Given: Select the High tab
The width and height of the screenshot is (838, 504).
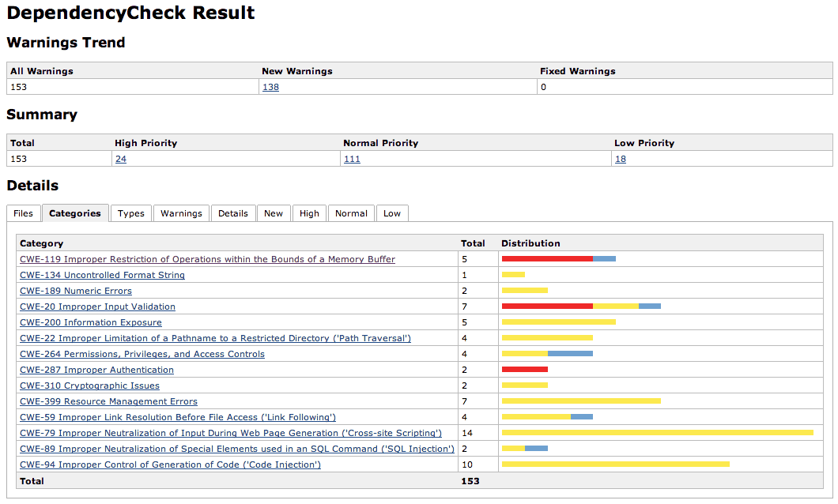Looking at the screenshot, I should pyautogui.click(x=309, y=213).
